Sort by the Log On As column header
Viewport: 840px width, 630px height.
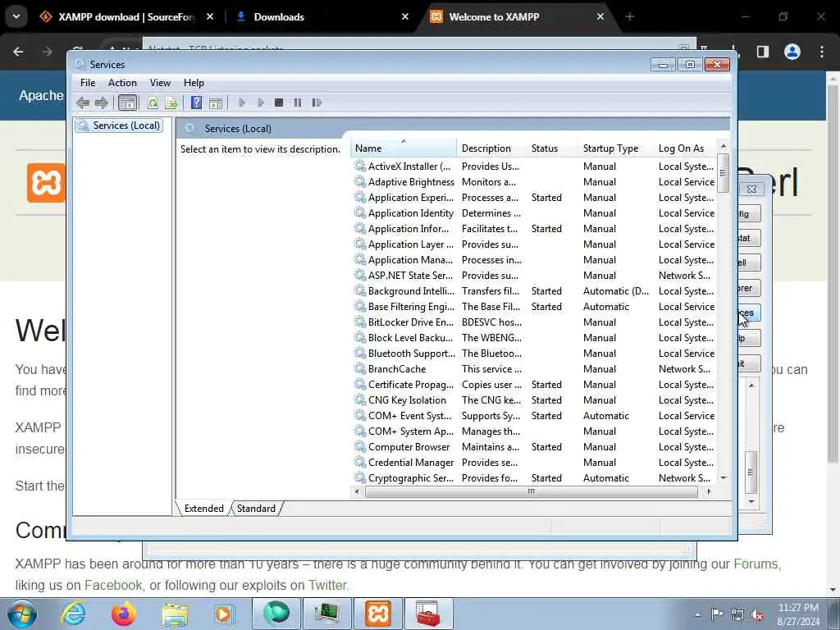(685, 148)
